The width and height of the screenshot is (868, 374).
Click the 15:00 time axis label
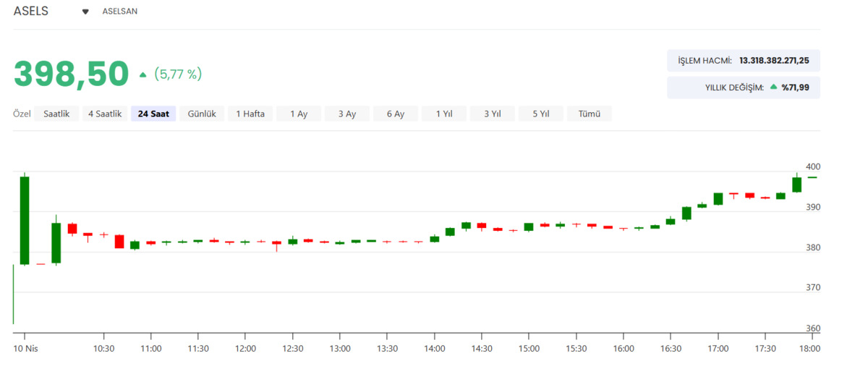529,349
